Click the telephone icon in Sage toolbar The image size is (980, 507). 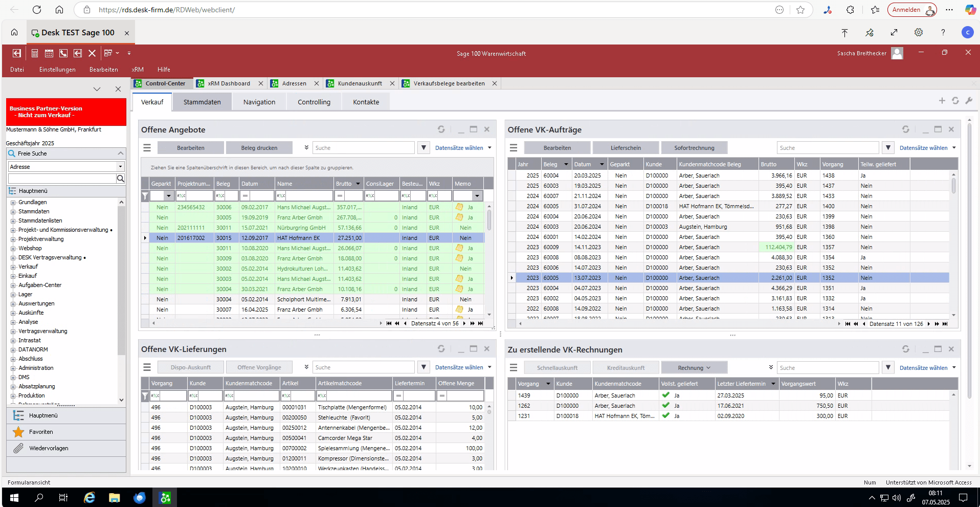(x=63, y=53)
